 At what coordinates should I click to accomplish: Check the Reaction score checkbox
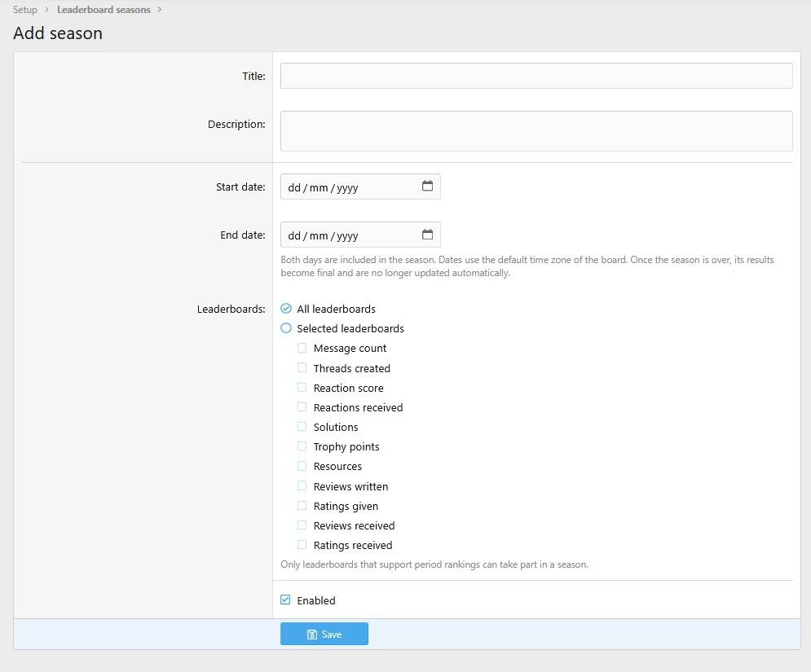tap(302, 387)
